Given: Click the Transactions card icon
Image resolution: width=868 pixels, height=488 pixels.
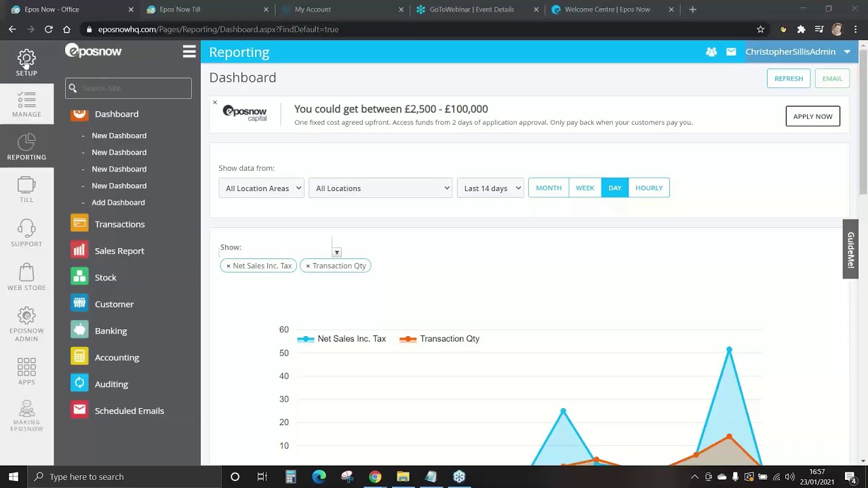Looking at the screenshot, I should 79,224.
